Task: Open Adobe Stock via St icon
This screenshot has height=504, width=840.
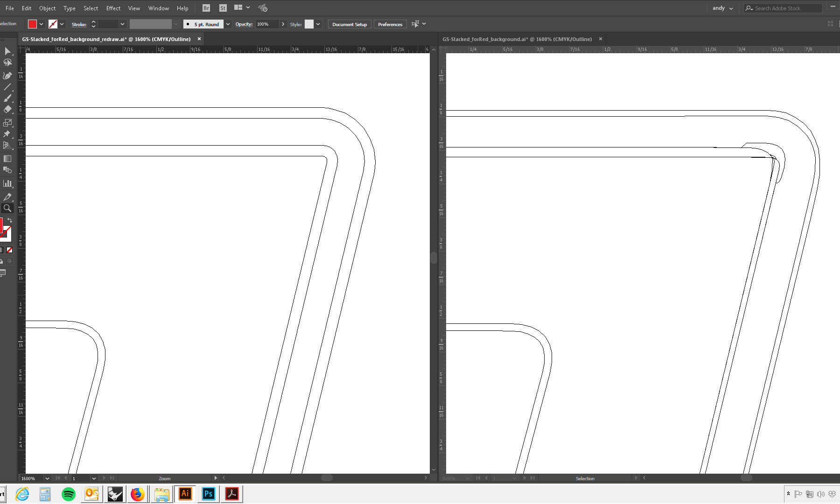Action: [x=223, y=8]
